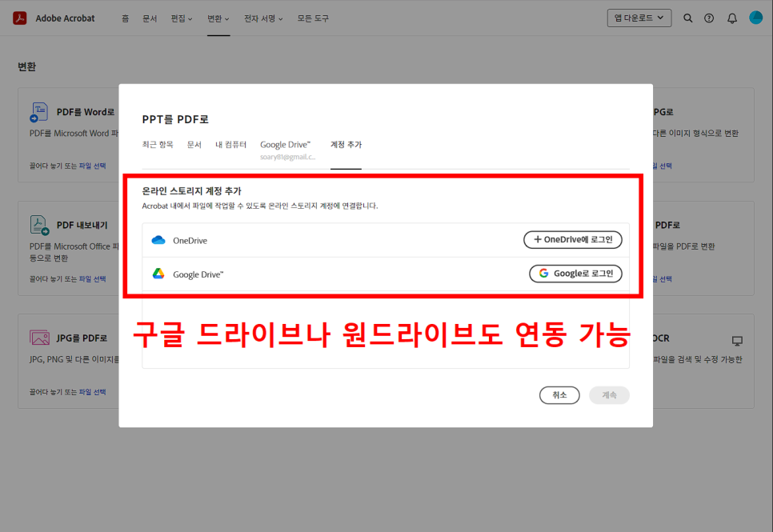Click the PDF export icon
The height and width of the screenshot is (532, 773).
point(39,226)
